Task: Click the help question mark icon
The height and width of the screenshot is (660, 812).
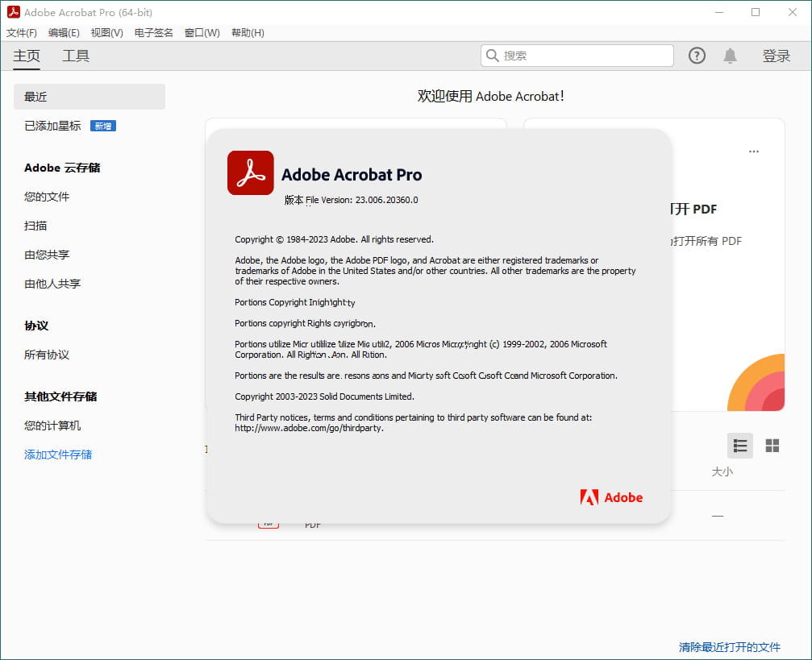Action: (697, 56)
